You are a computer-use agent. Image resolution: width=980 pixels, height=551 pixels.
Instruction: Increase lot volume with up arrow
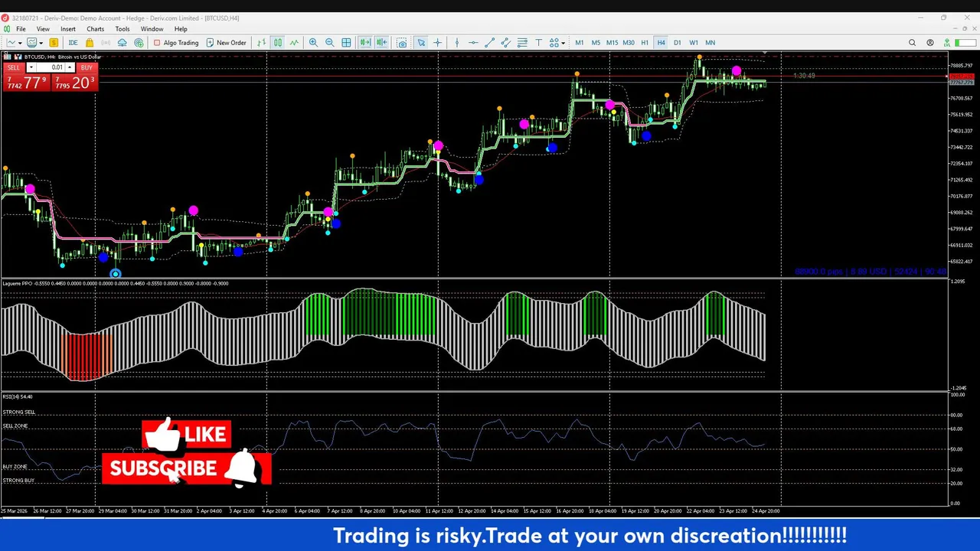[x=70, y=67]
